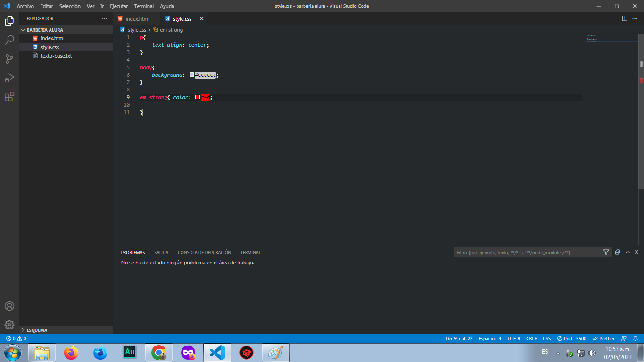Viewport: 644px width, 362px height.
Task: Open the Ver menu
Action: (x=91, y=6)
